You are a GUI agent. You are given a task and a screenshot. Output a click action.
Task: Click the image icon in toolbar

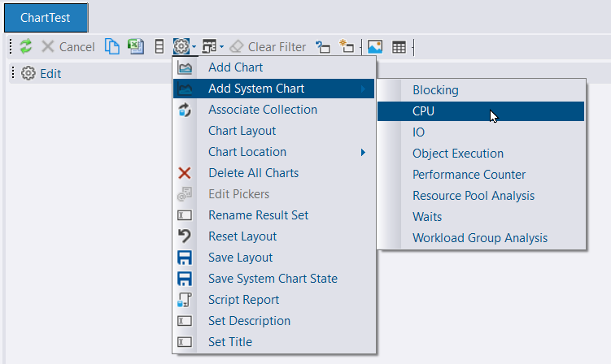(375, 47)
